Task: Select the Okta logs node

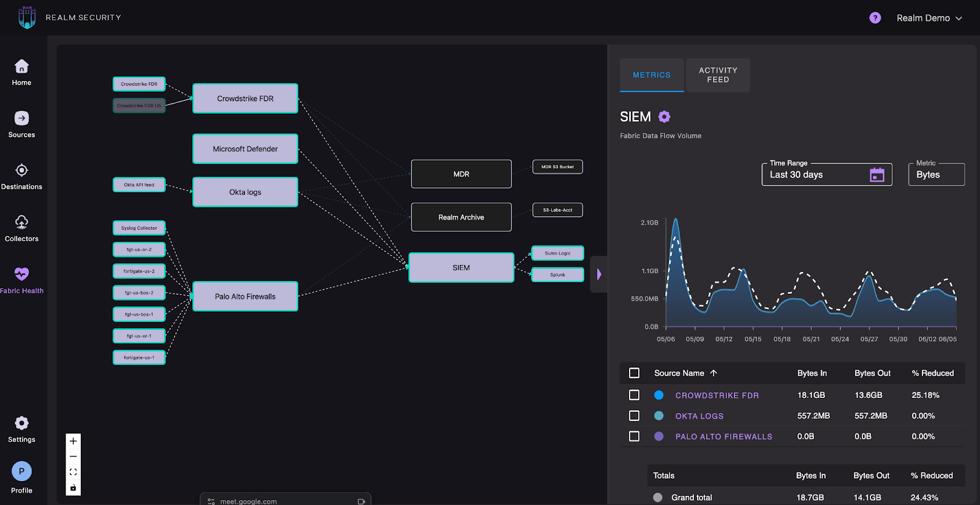Action: coord(246,192)
